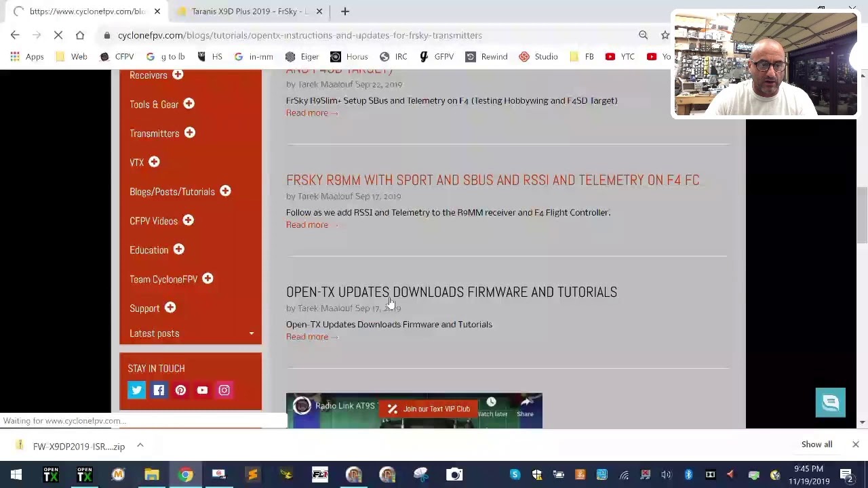Open the YouTube social icon

tap(202, 390)
